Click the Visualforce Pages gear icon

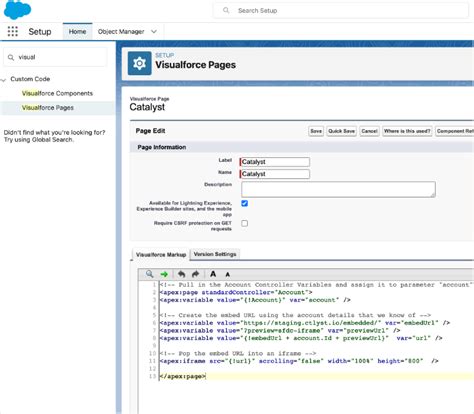139,63
